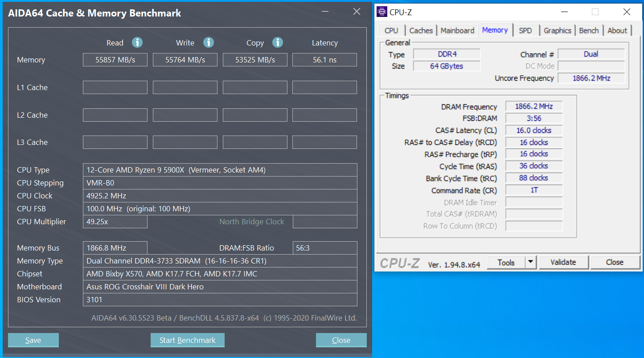Click the Read info icon in AIDA64
The width and height of the screenshot is (644, 358).
coord(137,42)
